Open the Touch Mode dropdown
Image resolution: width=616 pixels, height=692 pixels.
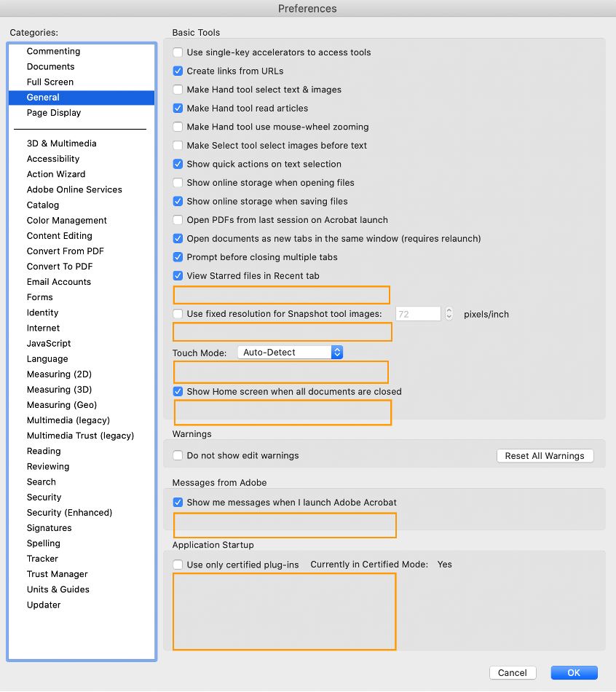[290, 352]
